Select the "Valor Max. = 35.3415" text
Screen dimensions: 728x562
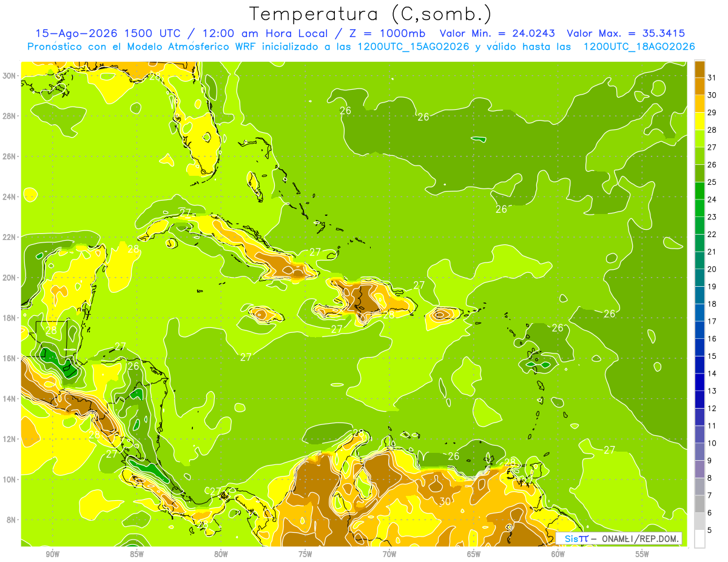(625, 33)
